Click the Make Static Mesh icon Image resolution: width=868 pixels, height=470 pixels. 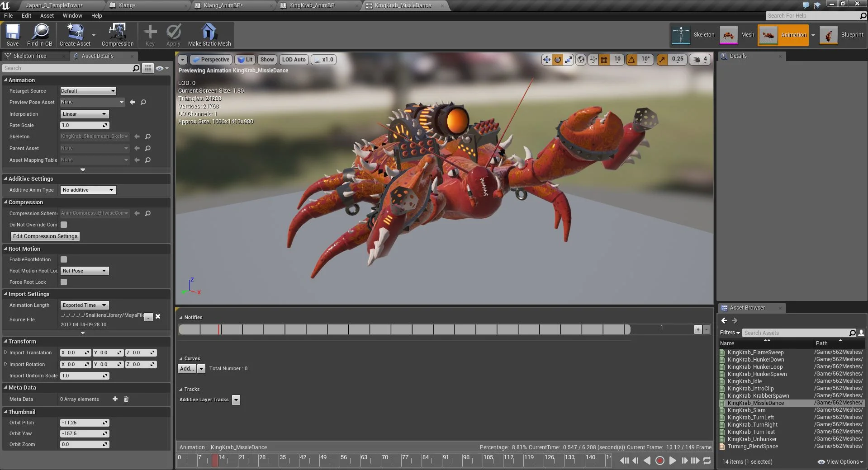(x=209, y=35)
